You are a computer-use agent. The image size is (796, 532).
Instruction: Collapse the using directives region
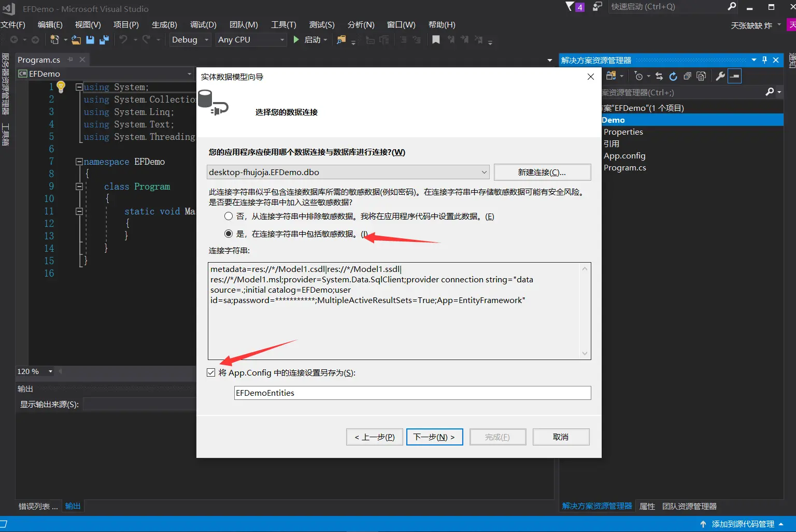pos(79,87)
